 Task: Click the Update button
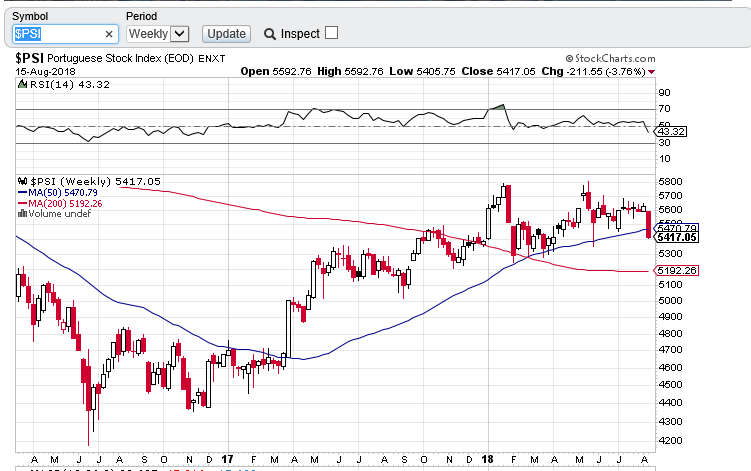[226, 34]
